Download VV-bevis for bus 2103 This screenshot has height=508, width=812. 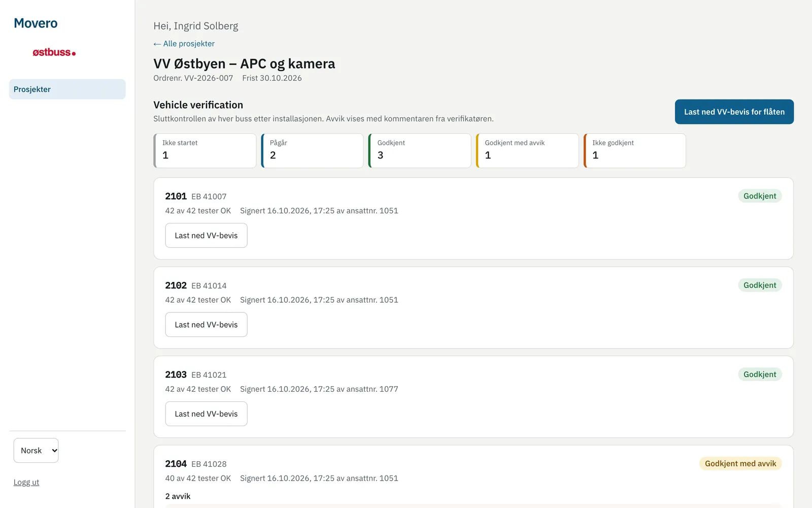206,414
